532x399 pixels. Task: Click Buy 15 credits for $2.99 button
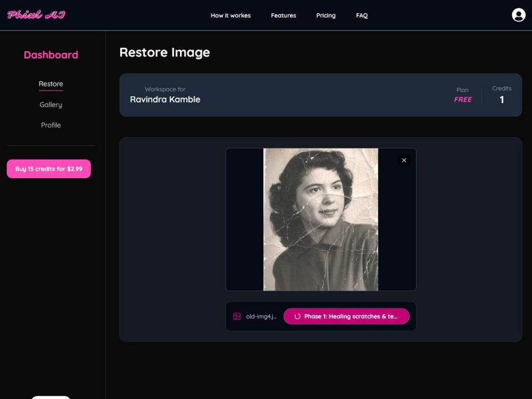[x=49, y=169]
